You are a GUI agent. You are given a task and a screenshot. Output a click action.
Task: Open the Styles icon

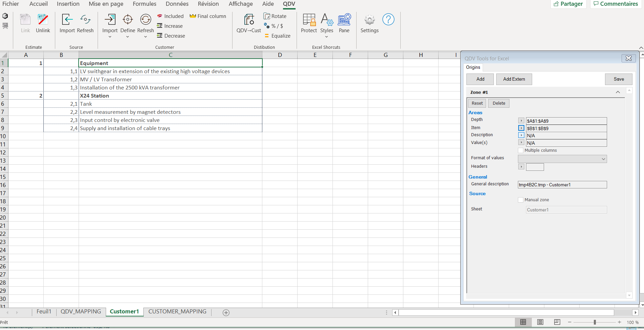click(x=327, y=20)
